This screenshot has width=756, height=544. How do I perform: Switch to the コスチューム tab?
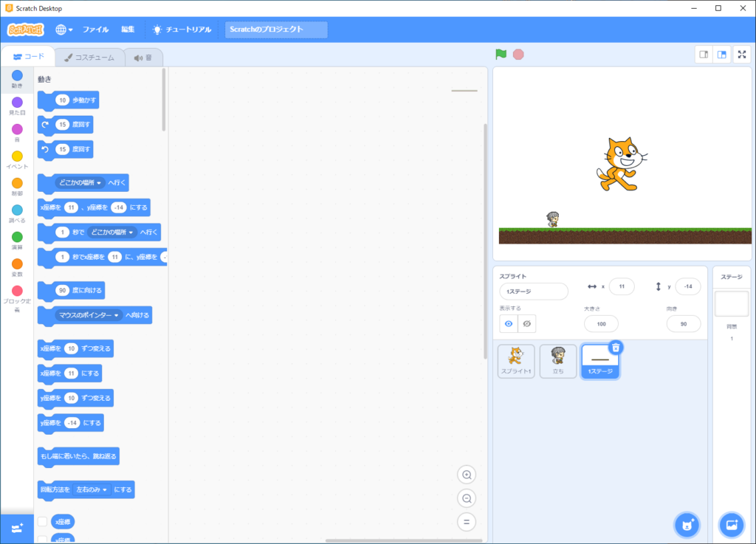[89, 58]
